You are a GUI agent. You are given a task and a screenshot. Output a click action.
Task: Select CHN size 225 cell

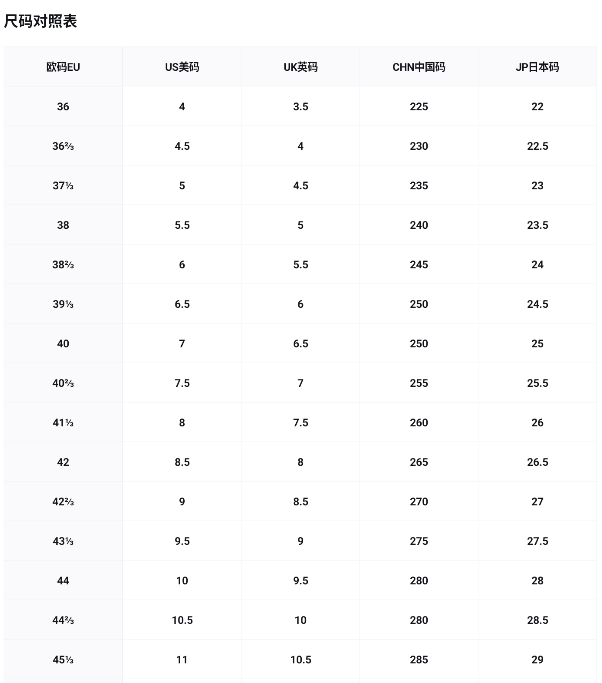click(x=419, y=106)
